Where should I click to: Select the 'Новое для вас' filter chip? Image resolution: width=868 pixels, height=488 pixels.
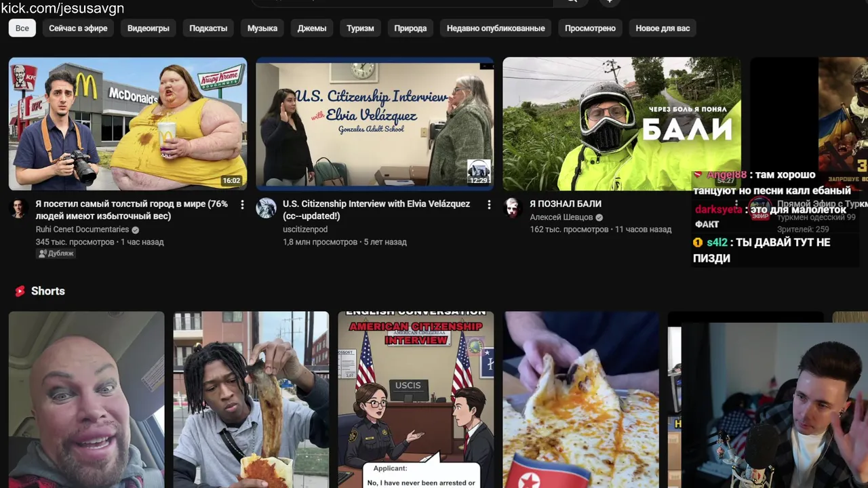(663, 28)
